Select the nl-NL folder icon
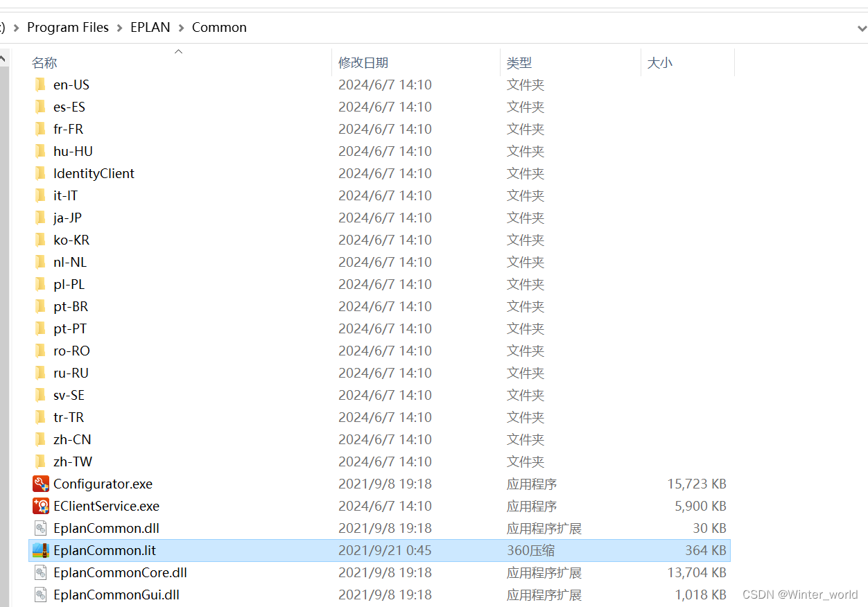This screenshot has width=868, height=607. [40, 262]
